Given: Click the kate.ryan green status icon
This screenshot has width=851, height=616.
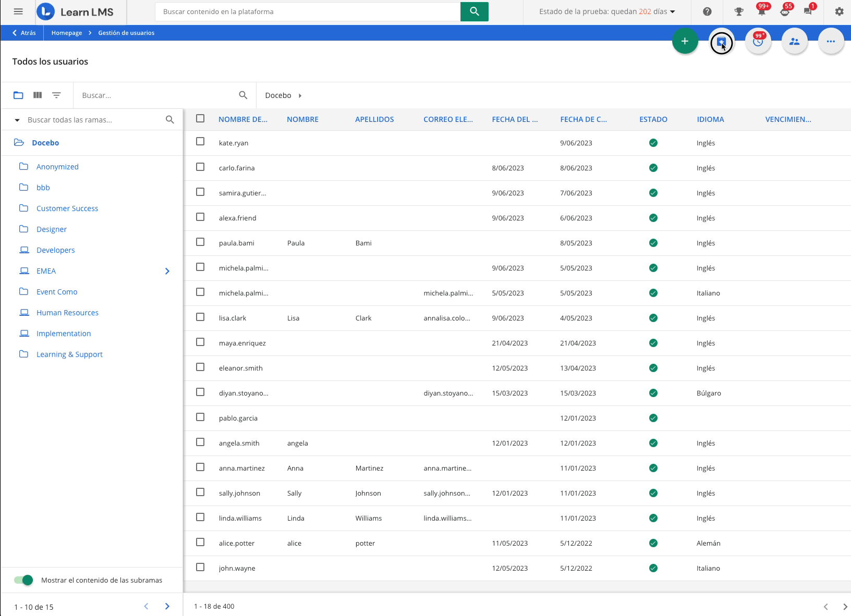Looking at the screenshot, I should [x=653, y=143].
